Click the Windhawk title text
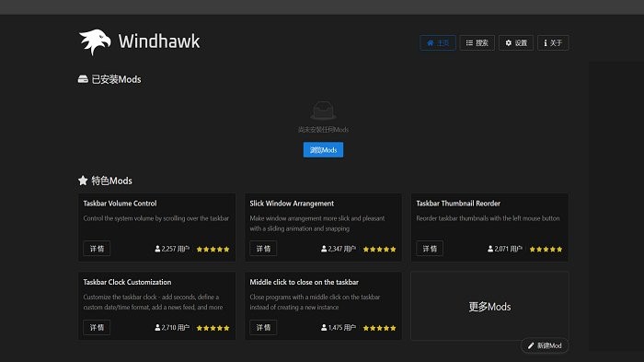The width and height of the screenshot is (644, 362). (x=159, y=41)
